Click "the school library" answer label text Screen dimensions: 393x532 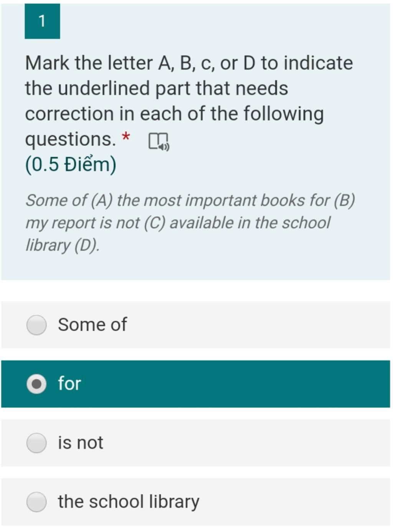pyautogui.click(x=129, y=502)
